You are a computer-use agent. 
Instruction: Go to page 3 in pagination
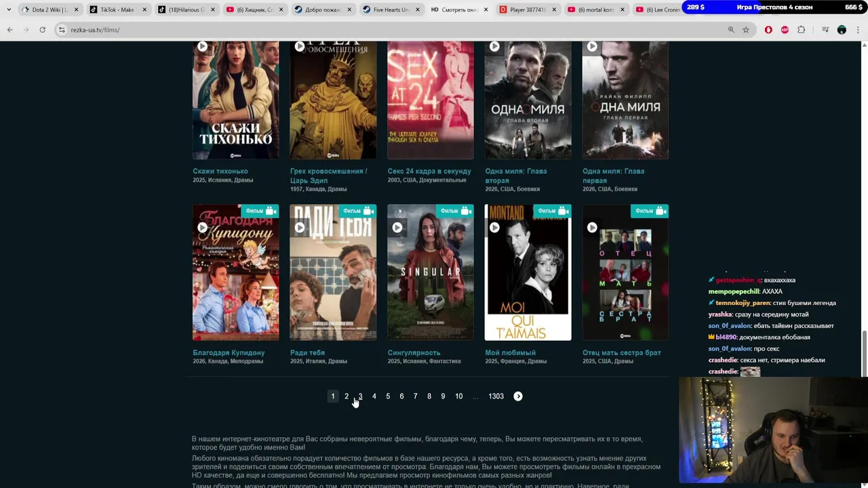click(x=360, y=396)
